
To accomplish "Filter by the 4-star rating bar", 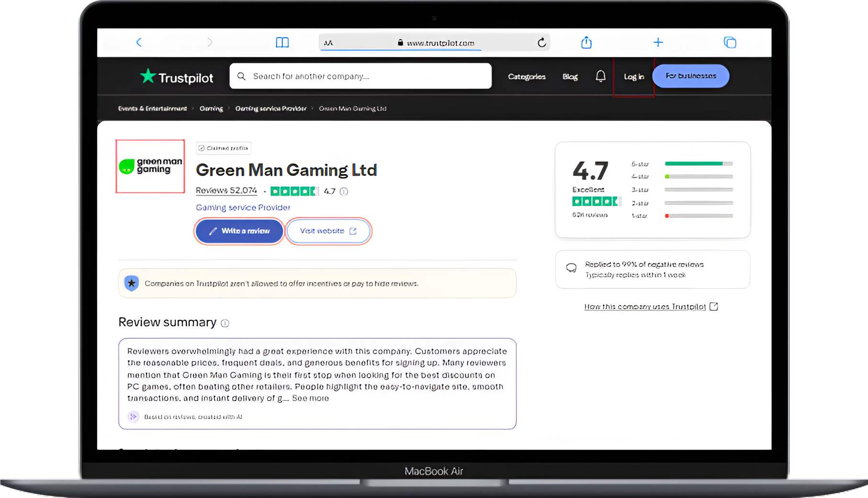I will 682,177.
